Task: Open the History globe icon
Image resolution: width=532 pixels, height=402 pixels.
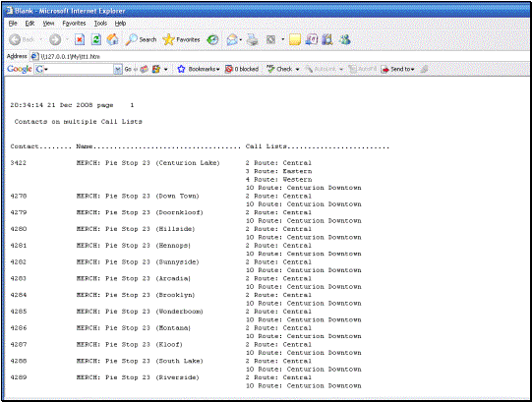Action: click(x=212, y=39)
